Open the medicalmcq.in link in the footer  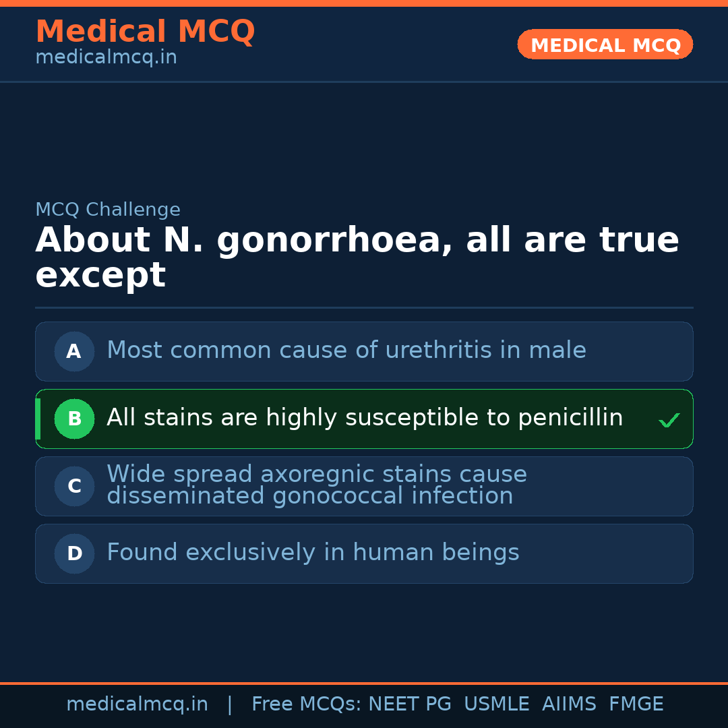(137, 704)
